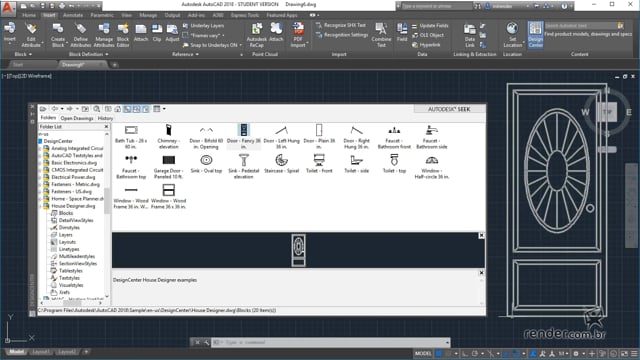Click the Combine Text tool
Viewport: 640px width, 360px height.
(x=381, y=35)
